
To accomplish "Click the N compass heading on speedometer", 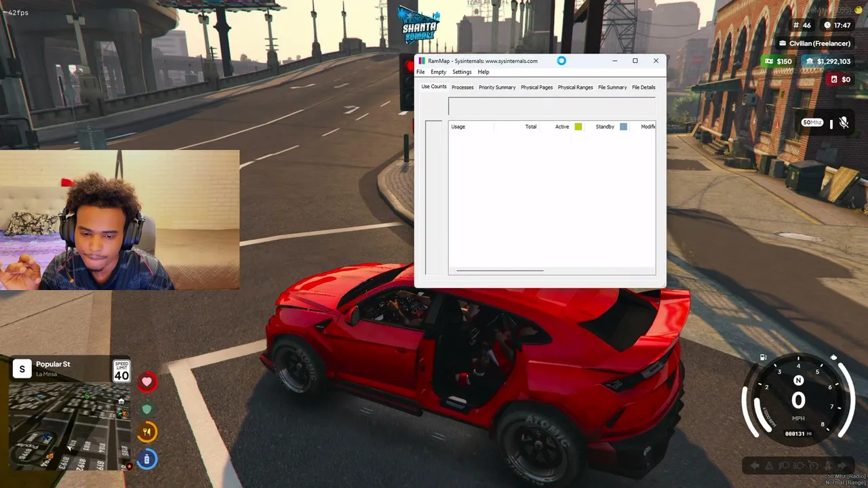I will (798, 381).
